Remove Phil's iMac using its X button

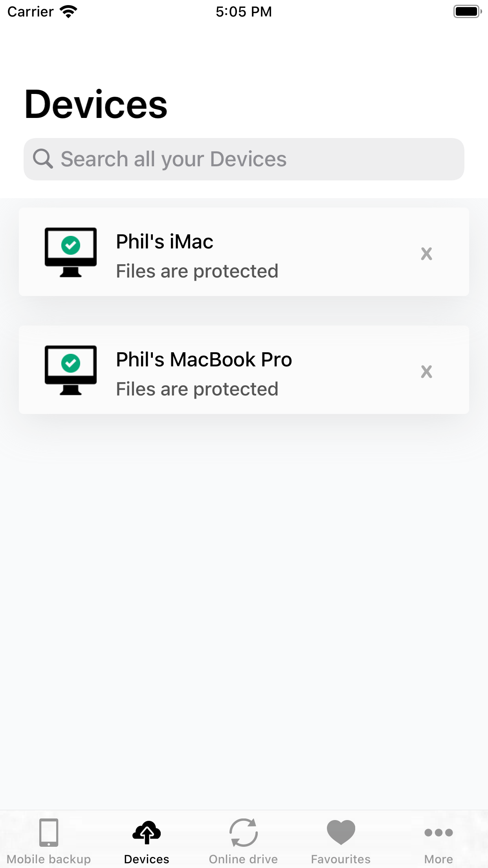click(427, 254)
